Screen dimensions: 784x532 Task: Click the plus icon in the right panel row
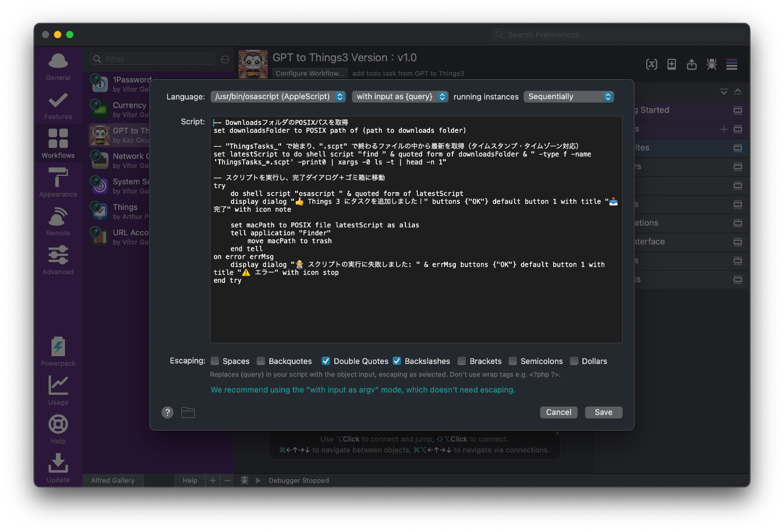tap(724, 129)
